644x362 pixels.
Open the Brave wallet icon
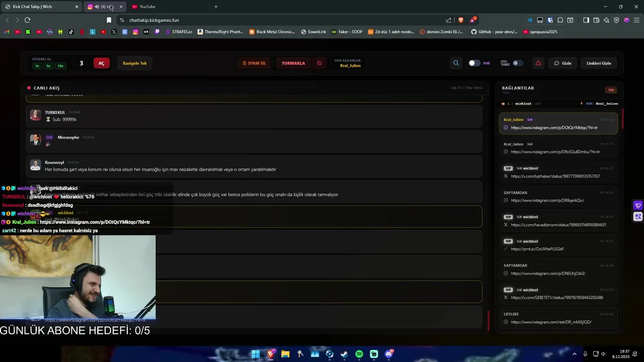596,20
